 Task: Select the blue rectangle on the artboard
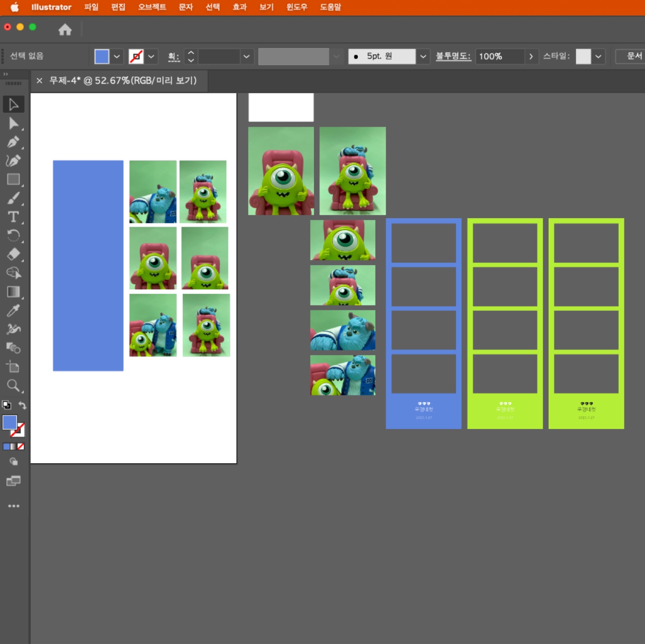point(88,266)
